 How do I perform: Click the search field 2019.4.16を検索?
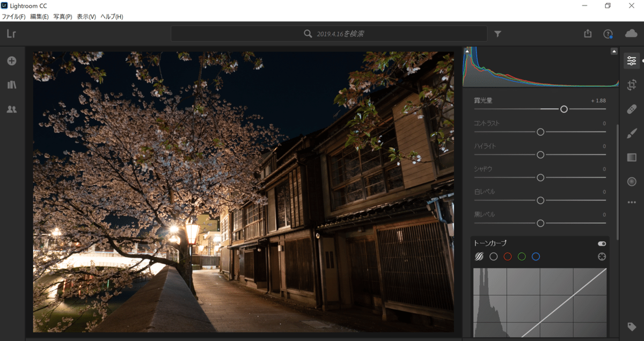[x=329, y=34]
